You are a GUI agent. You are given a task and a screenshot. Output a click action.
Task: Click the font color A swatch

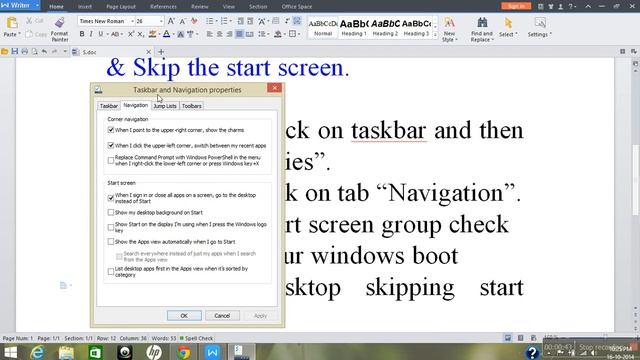pyautogui.click(x=167, y=34)
